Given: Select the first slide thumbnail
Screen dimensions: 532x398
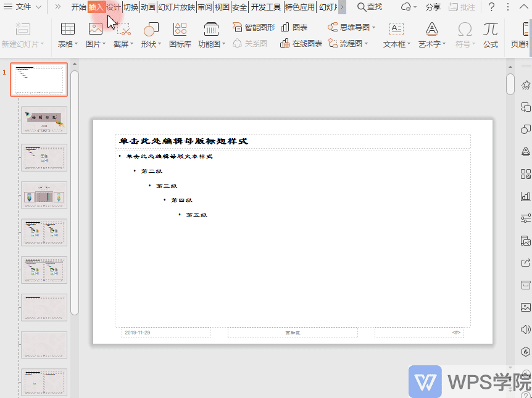Looking at the screenshot, I should tap(39, 79).
